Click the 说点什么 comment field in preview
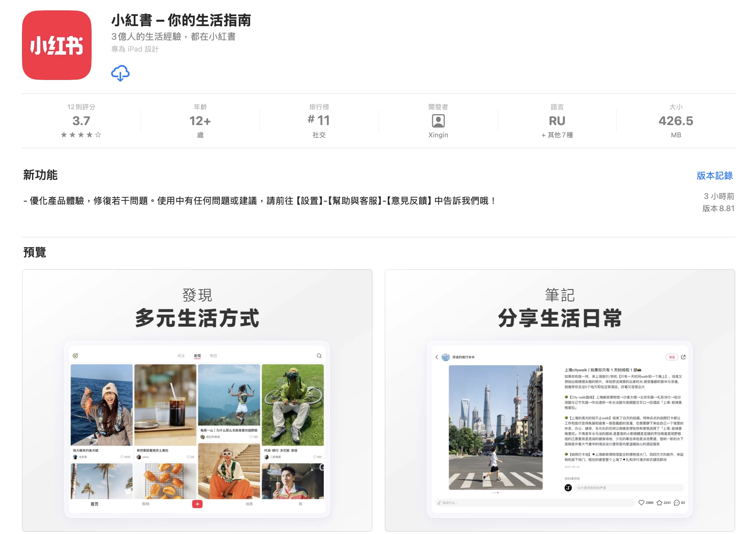 pos(535,502)
